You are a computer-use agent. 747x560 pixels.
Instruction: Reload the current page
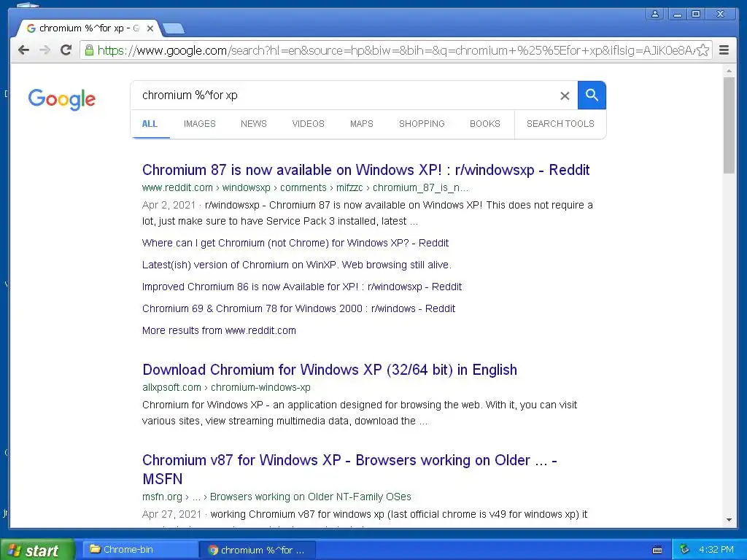pos(66,50)
